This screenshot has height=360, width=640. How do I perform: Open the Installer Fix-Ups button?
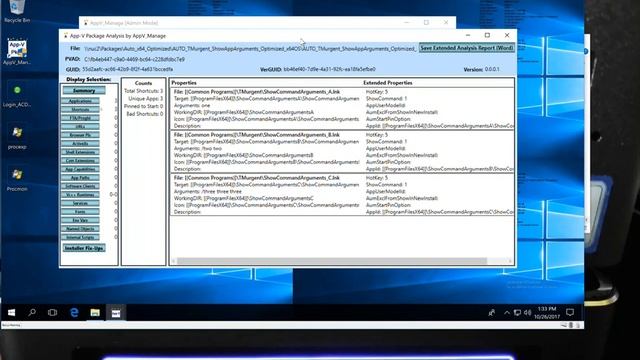pyautogui.click(x=84, y=248)
